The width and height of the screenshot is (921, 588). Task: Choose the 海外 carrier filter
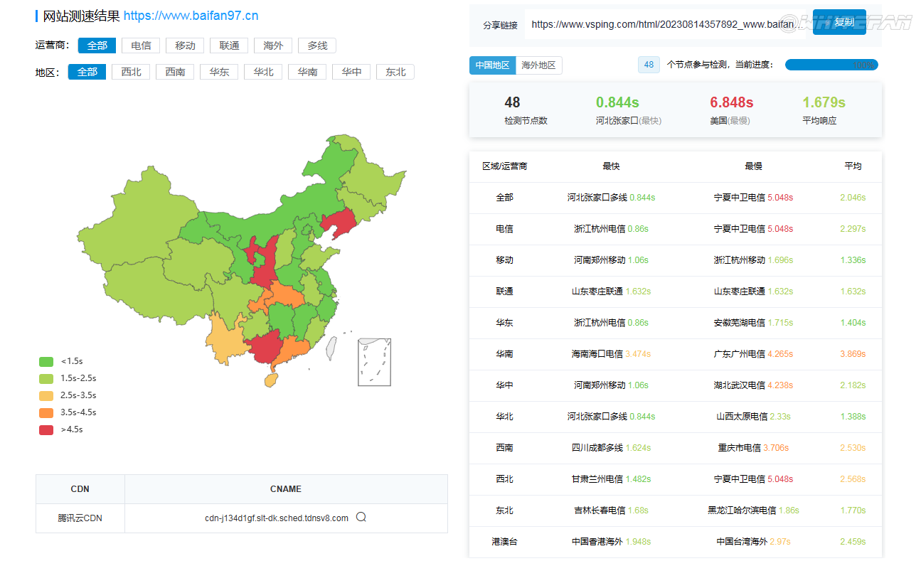(273, 46)
